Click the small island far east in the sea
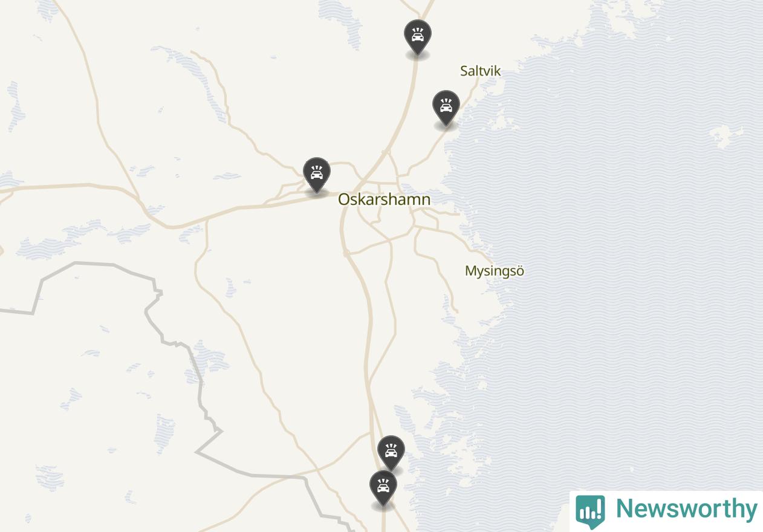Viewport: 763px width, 532px height. click(724, 135)
